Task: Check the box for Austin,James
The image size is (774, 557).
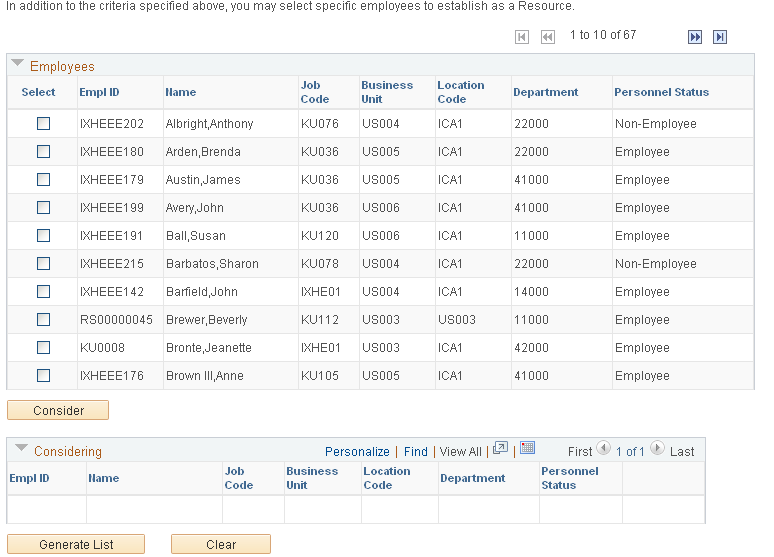Action: [x=43, y=179]
